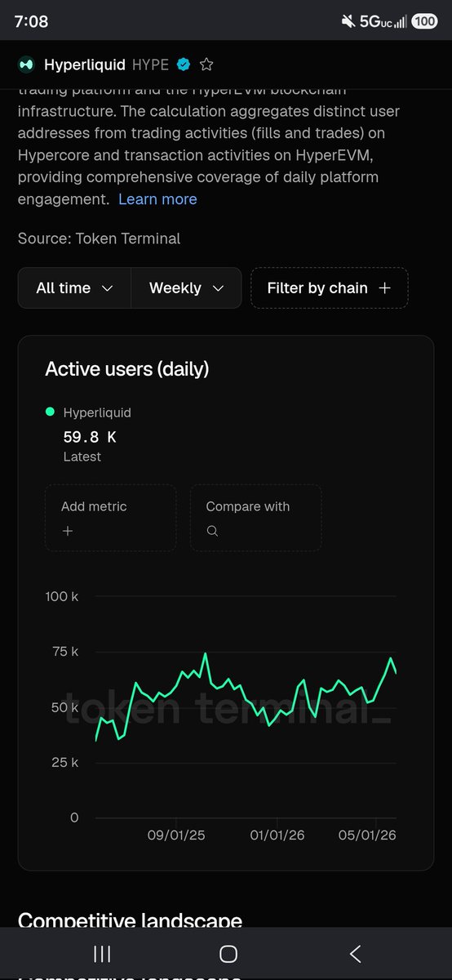Image resolution: width=452 pixels, height=980 pixels.
Task: Toggle the favorite star next to HYPE
Action: (x=206, y=64)
